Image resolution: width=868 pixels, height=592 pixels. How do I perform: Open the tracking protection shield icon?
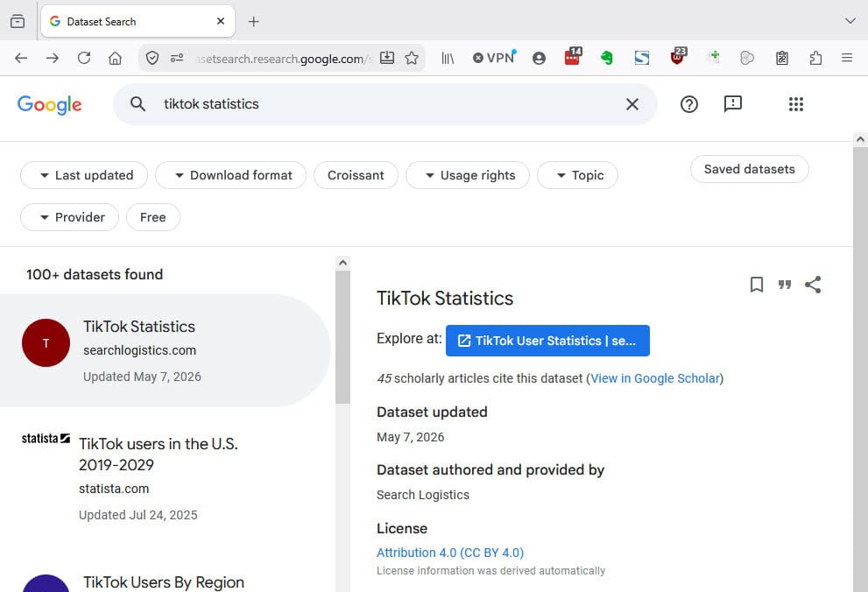(152, 58)
